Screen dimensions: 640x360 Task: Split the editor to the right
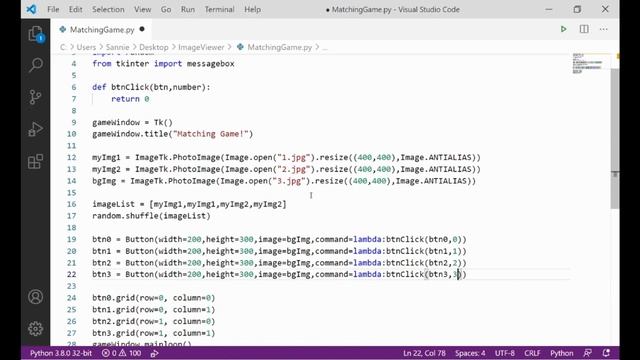point(584,29)
